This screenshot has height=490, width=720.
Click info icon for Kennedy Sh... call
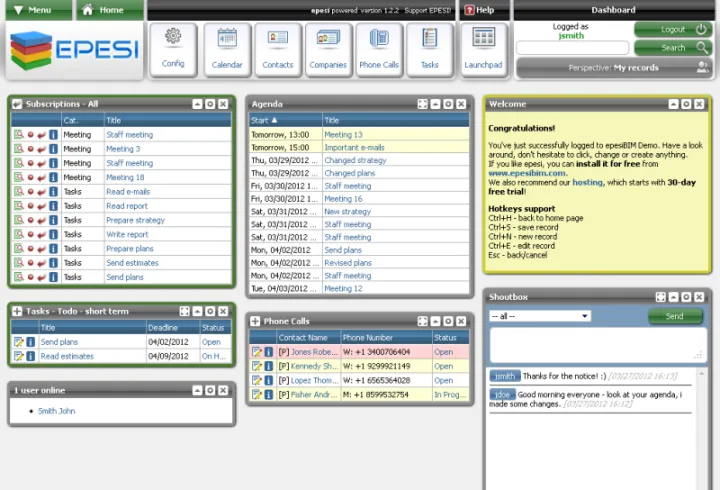tap(269, 366)
